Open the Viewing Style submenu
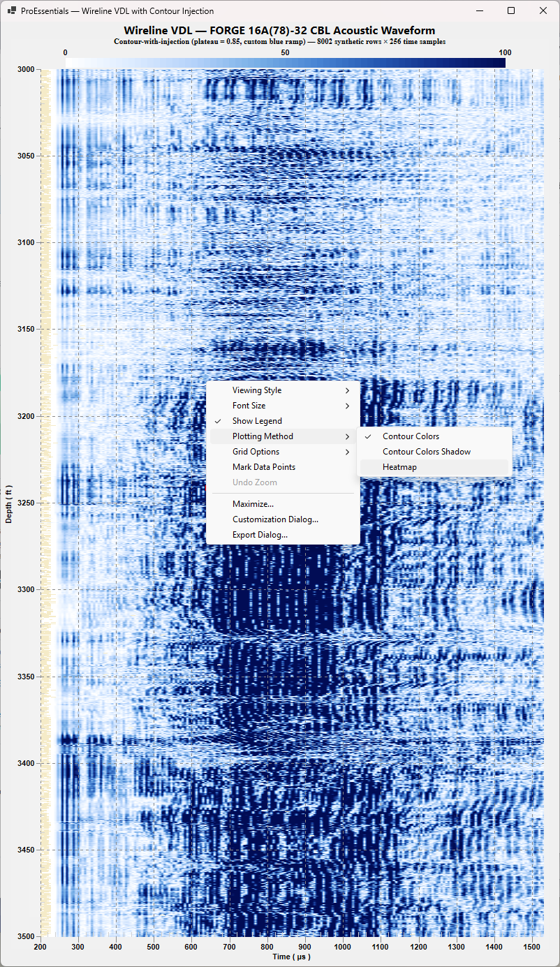Screen dimensions: 560x967 (283, 390)
